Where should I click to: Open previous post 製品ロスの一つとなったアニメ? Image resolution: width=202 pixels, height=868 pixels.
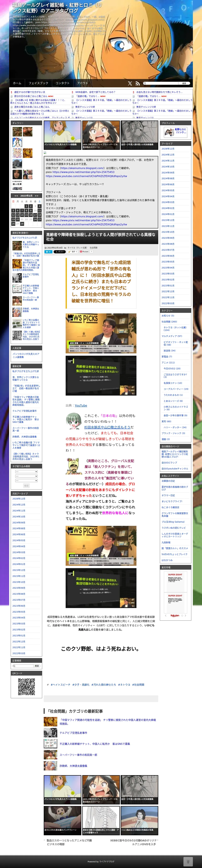tap(69, 842)
